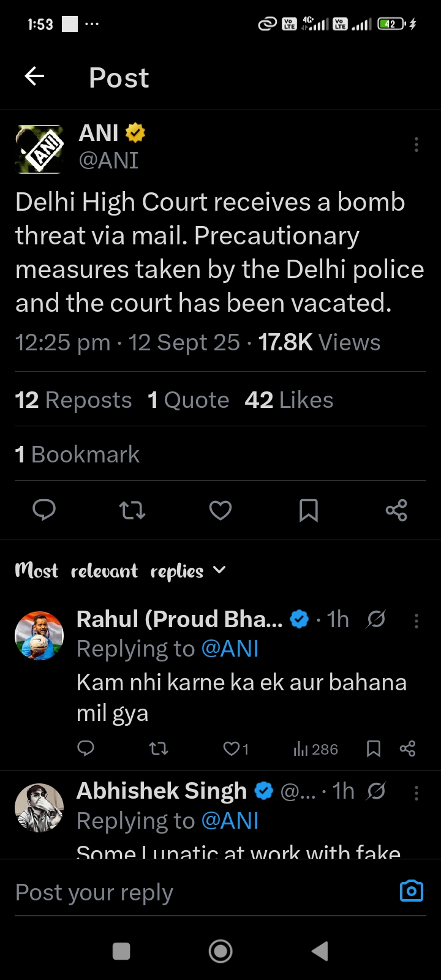The width and height of the screenshot is (441, 980).
Task: View the 42 Likes list
Action: point(289,400)
